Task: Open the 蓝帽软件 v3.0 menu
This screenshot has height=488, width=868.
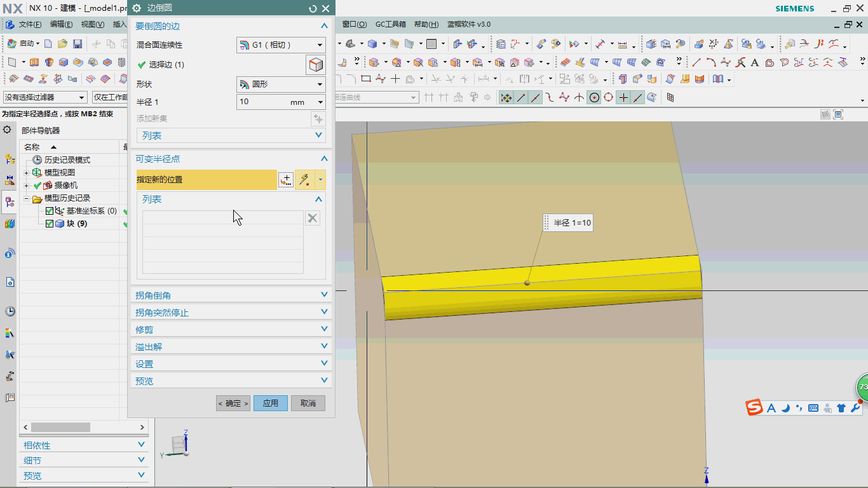Action: (469, 24)
